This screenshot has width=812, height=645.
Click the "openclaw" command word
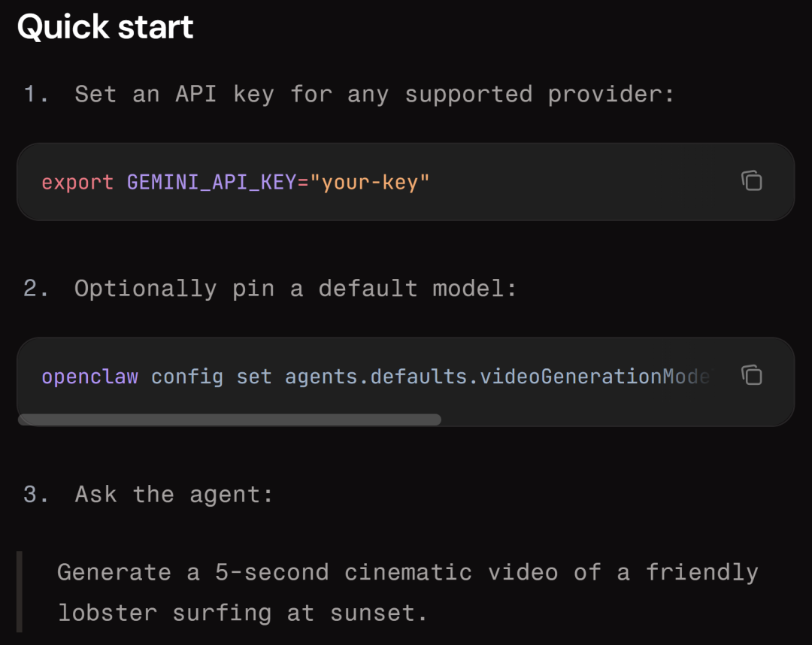click(89, 377)
